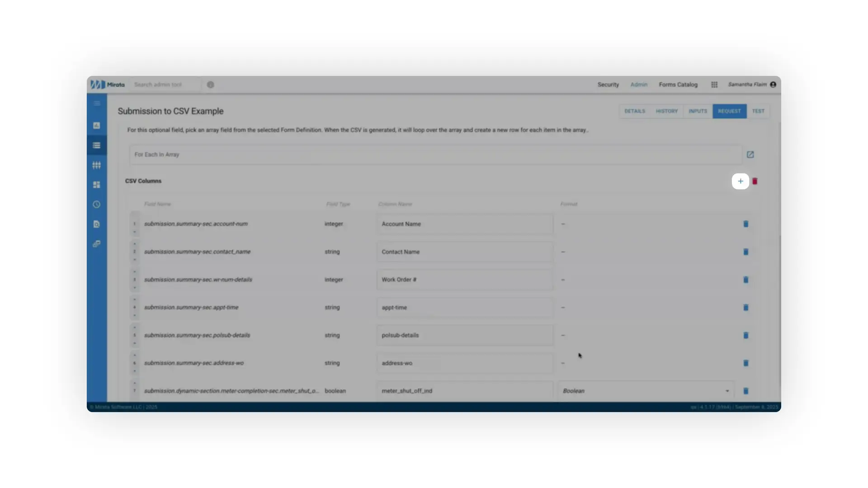Viewport: 868px width, 488px height.
Task: Open the copy pages sidebar icon
Action: 96,243
